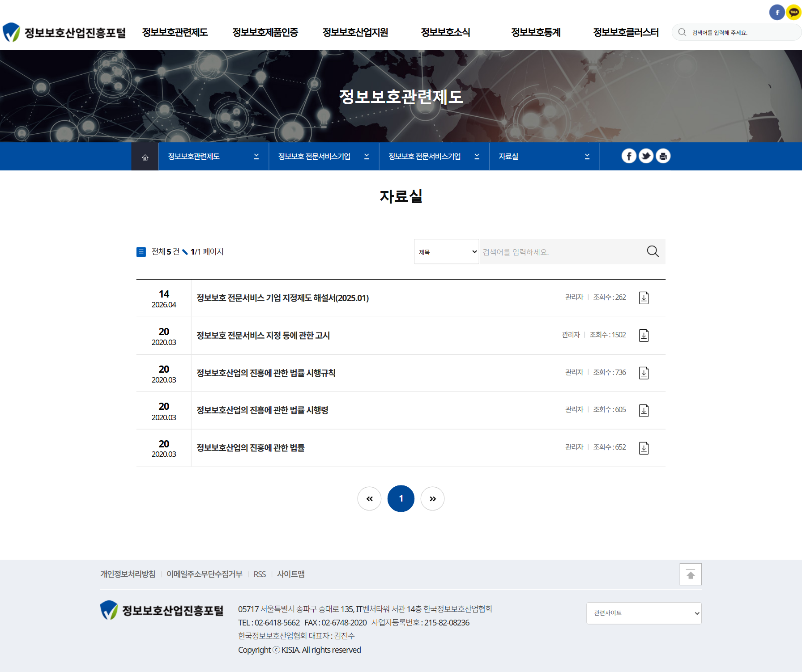Click the header search magnifier icon
The width and height of the screenshot is (802, 672).
(x=682, y=32)
